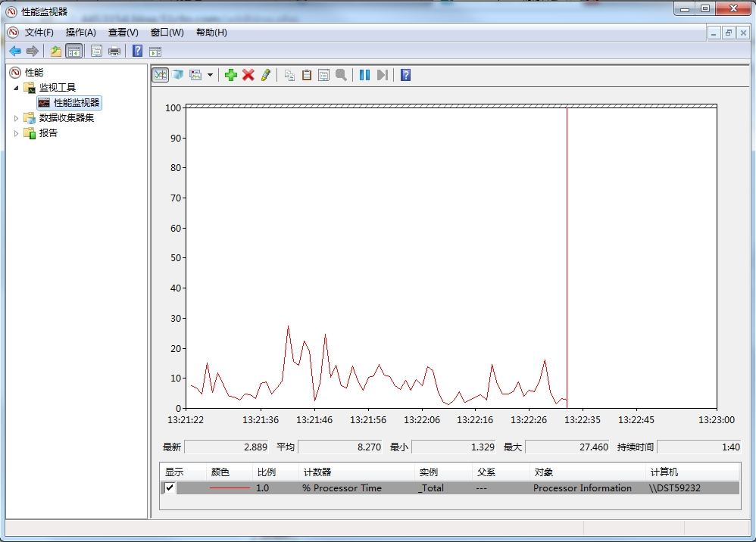This screenshot has height=542, width=756.
Task: Click copy properties icon
Action: pos(289,75)
